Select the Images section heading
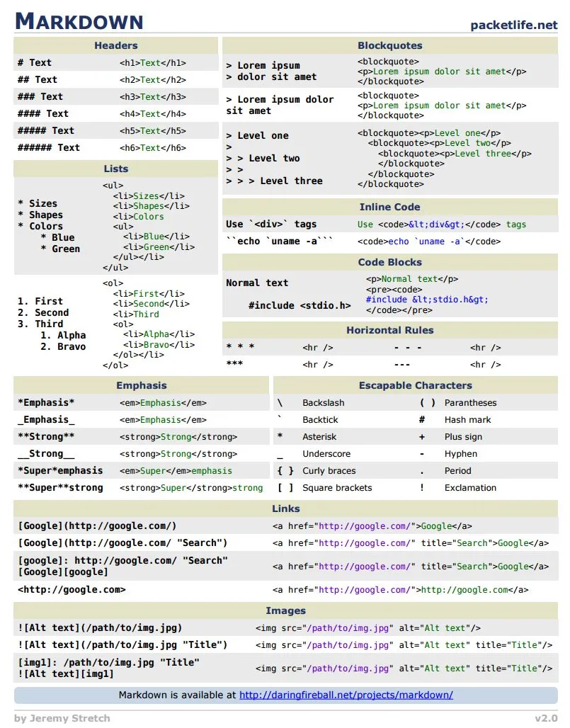This screenshot has width=570, height=728. (286, 610)
